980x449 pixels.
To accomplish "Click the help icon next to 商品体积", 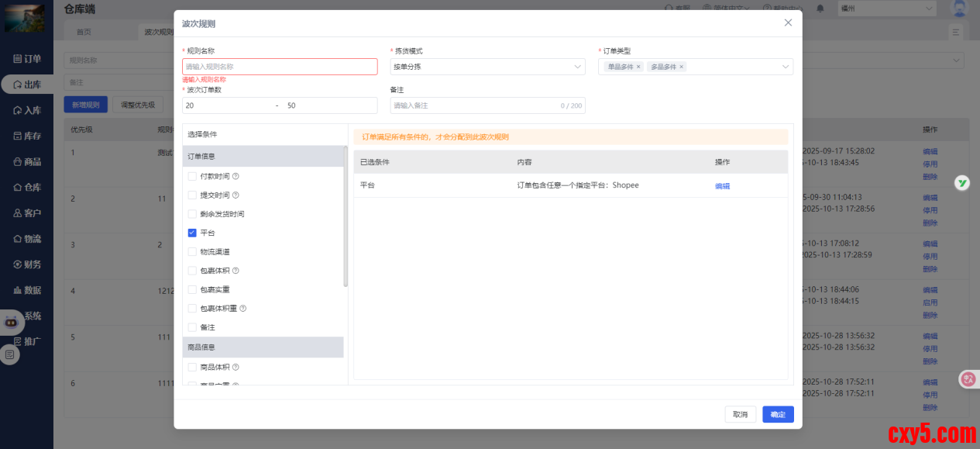I will click(x=236, y=367).
